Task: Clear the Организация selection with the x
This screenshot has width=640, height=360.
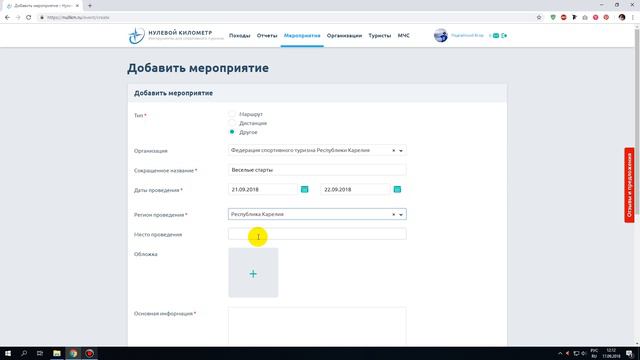Action: point(393,151)
